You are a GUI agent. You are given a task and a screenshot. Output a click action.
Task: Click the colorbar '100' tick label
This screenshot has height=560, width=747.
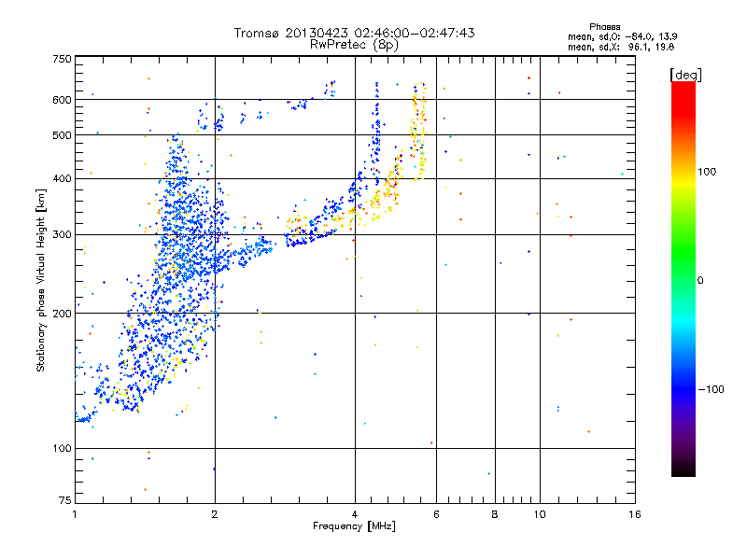(707, 172)
